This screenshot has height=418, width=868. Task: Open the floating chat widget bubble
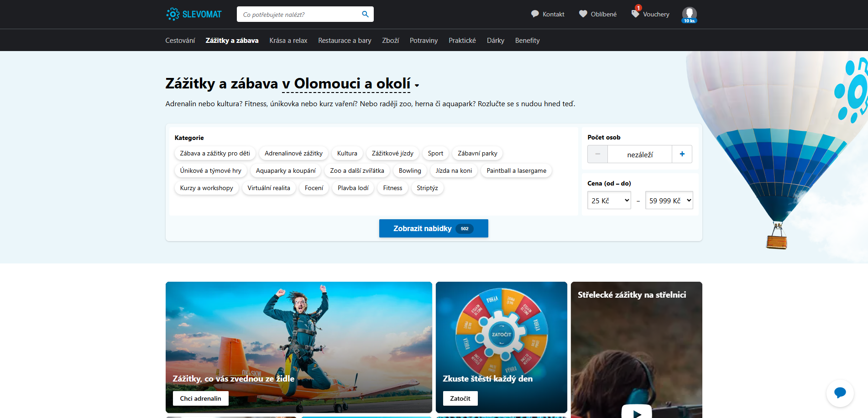pos(840,393)
